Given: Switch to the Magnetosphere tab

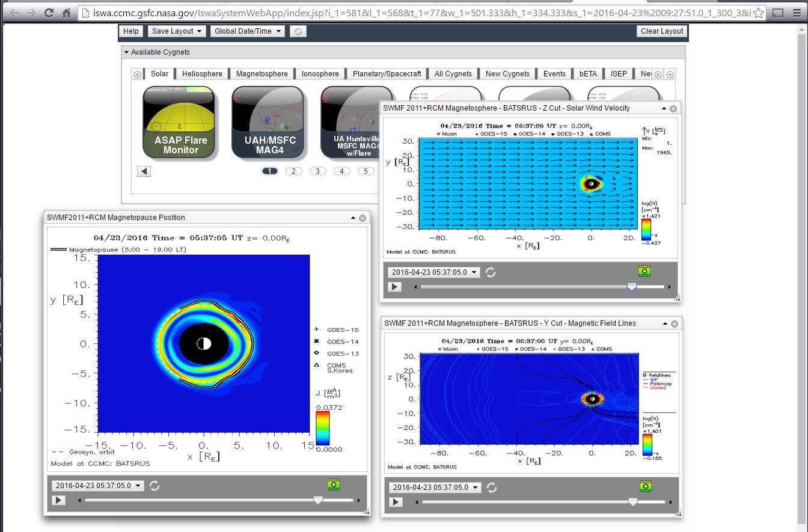Looking at the screenshot, I should point(262,74).
